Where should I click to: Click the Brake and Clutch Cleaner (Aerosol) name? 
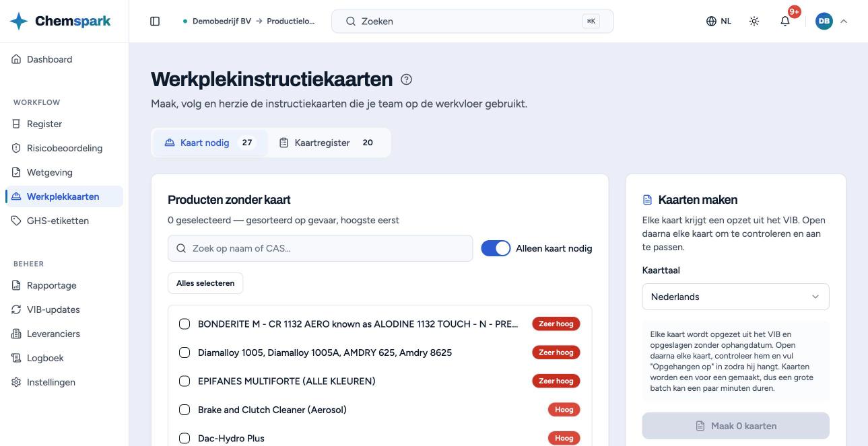(x=272, y=410)
